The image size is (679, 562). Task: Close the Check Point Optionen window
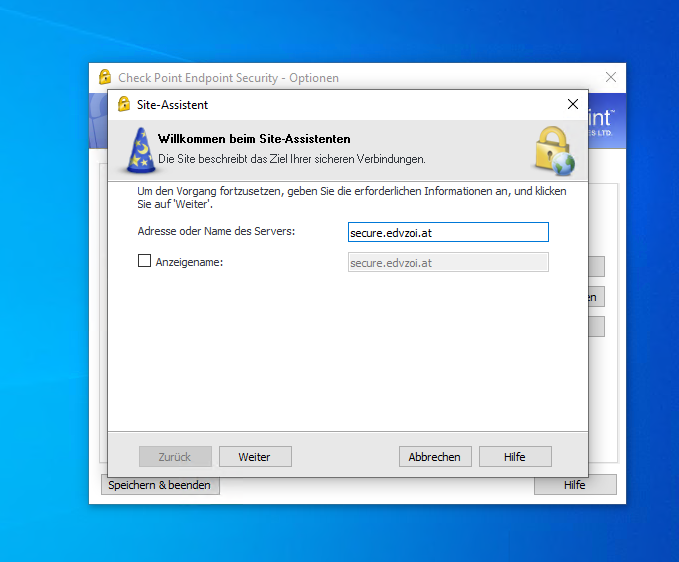[611, 77]
